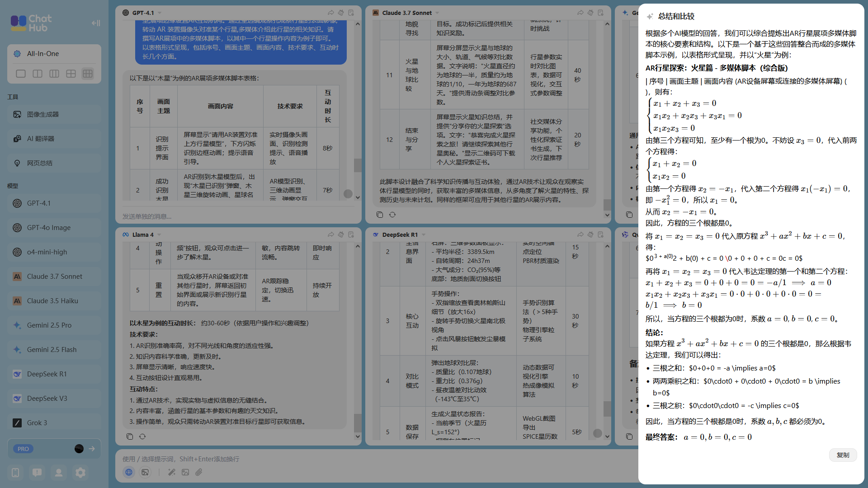
Task: Select three-column layout icon
Action: (54, 74)
